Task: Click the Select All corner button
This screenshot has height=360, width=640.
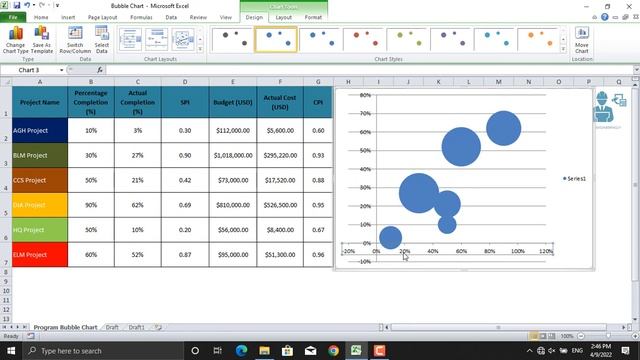Action: click(6, 82)
